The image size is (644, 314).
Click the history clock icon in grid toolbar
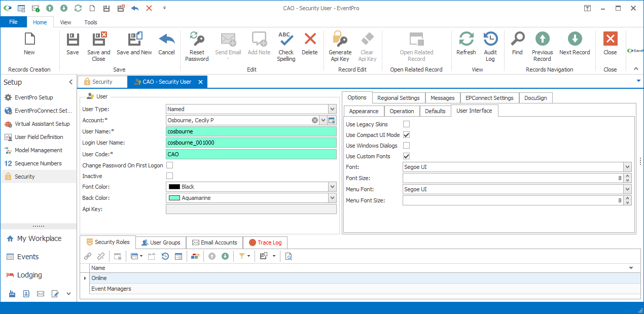click(165, 256)
